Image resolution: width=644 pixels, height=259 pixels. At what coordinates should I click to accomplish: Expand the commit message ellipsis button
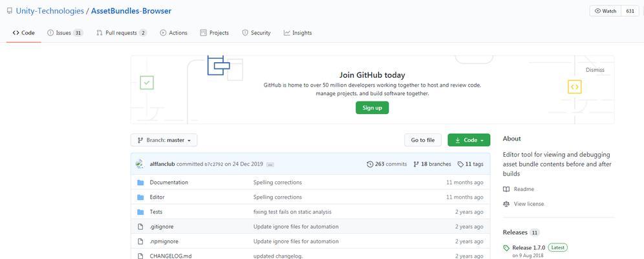coord(270,164)
